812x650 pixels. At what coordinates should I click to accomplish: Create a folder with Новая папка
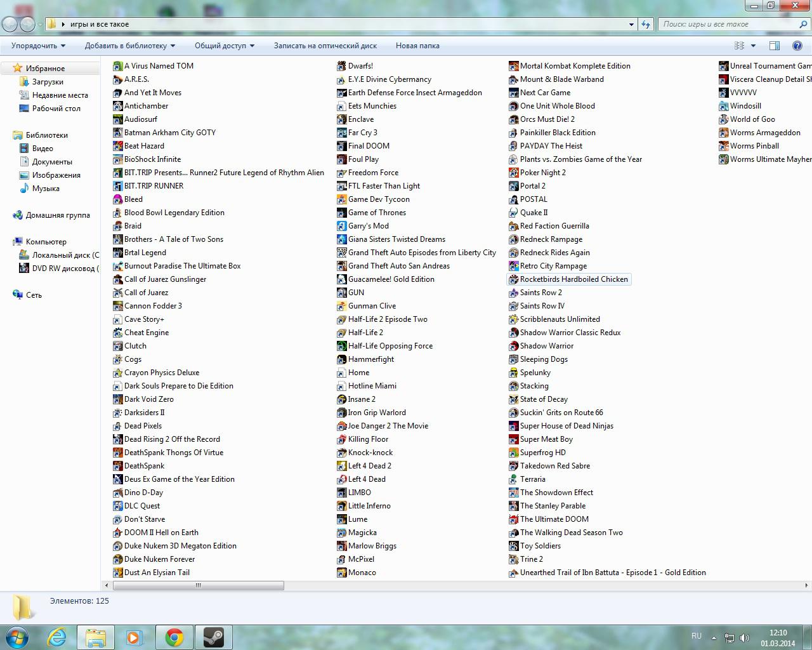click(417, 46)
